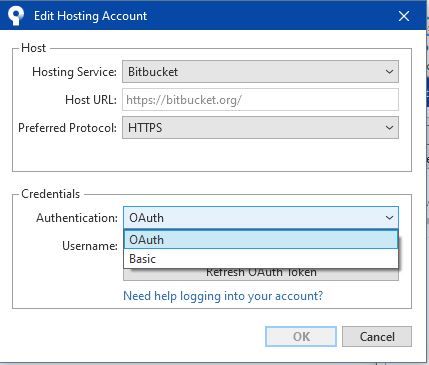This screenshot has width=429, height=365.
Task: Close the Edit Hosting Account dialog
Action: pos(404,16)
